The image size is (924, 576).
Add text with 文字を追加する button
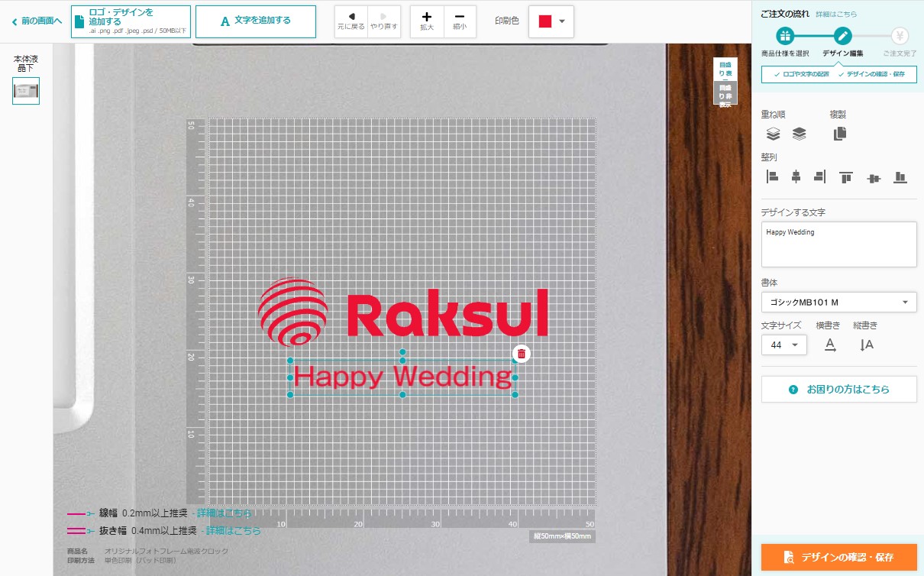(x=256, y=21)
